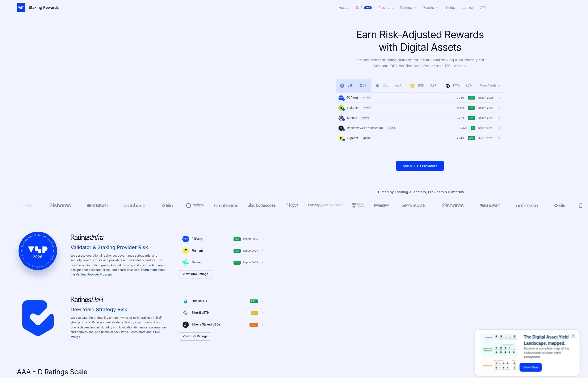This screenshot has width=588, height=378.
Task: Click See all ETH Providers button
Action: (420, 166)
